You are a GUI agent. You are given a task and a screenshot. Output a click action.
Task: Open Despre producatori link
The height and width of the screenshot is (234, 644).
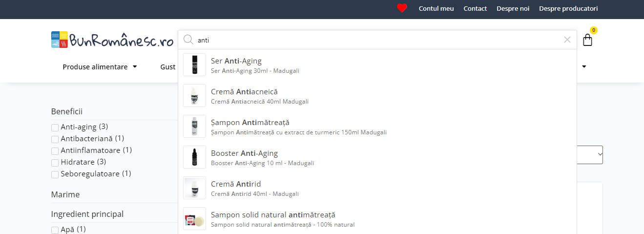[x=568, y=8]
